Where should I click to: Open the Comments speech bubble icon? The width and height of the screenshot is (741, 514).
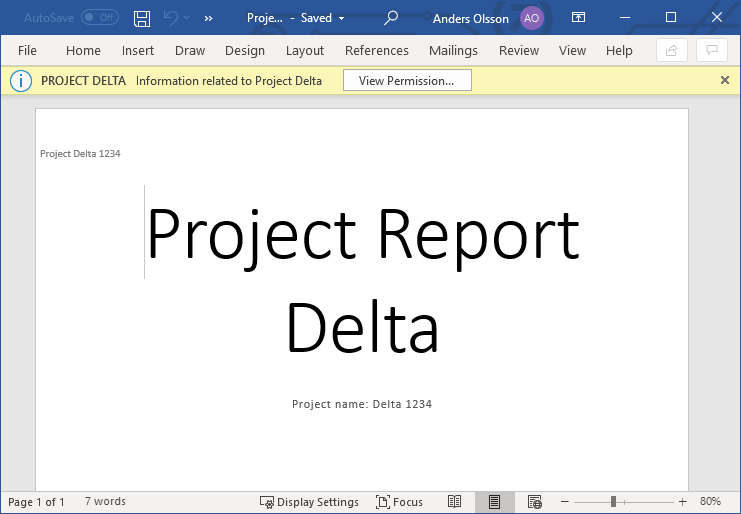coord(711,50)
